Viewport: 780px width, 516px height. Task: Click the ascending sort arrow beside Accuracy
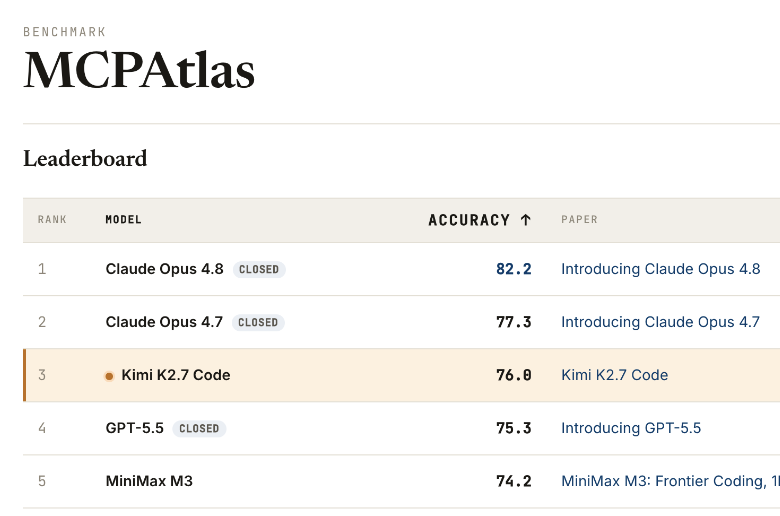pyautogui.click(x=525, y=220)
